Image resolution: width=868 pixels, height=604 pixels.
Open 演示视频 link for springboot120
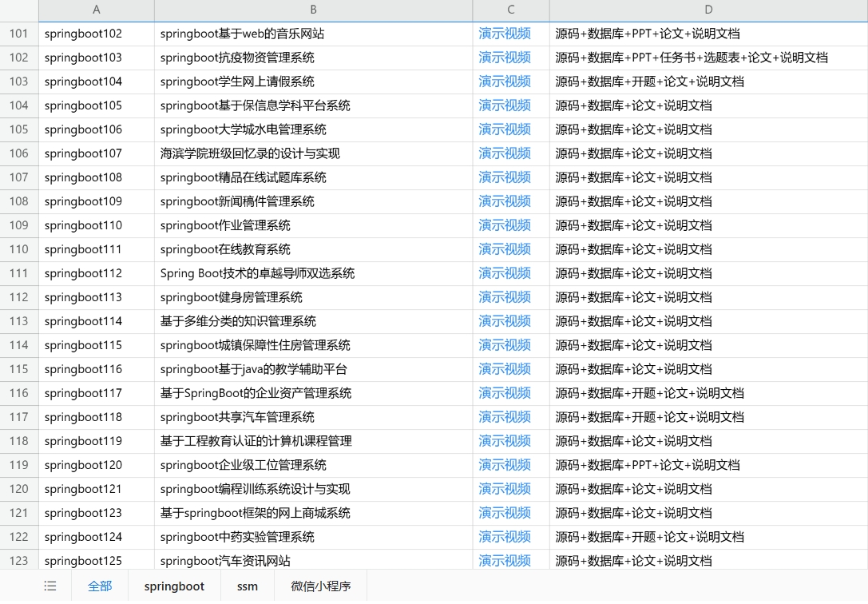pyautogui.click(x=505, y=465)
